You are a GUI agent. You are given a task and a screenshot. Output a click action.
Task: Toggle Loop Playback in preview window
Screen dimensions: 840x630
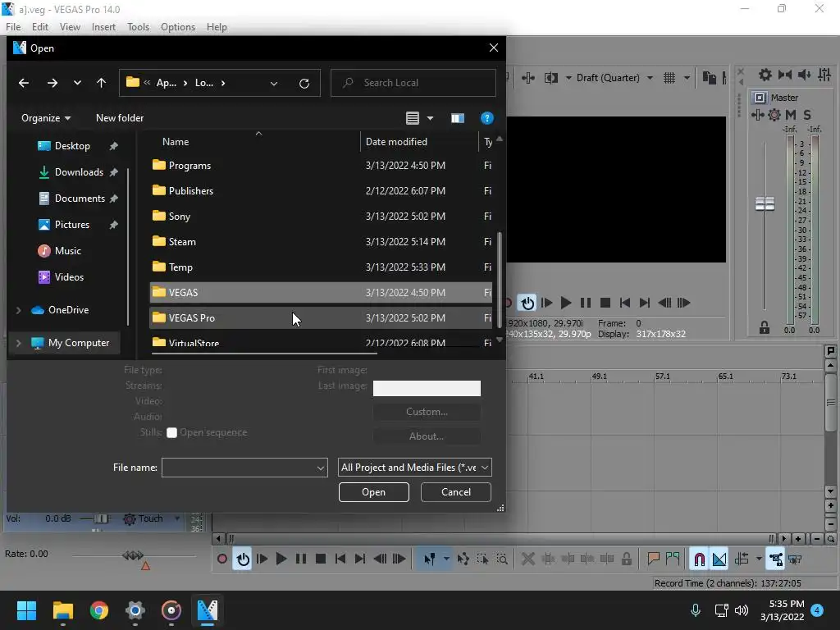coord(527,304)
